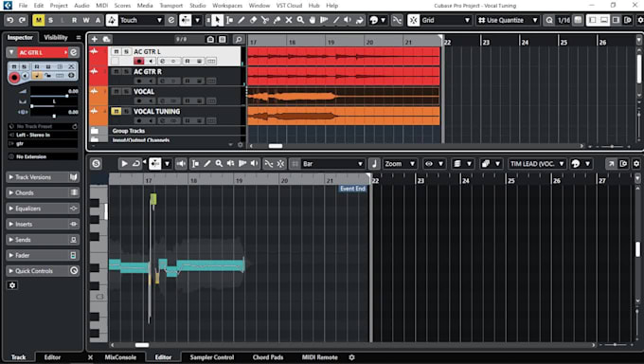The height and width of the screenshot is (364, 644).
Task: Click the editor Play audition button
Action: pos(124,164)
